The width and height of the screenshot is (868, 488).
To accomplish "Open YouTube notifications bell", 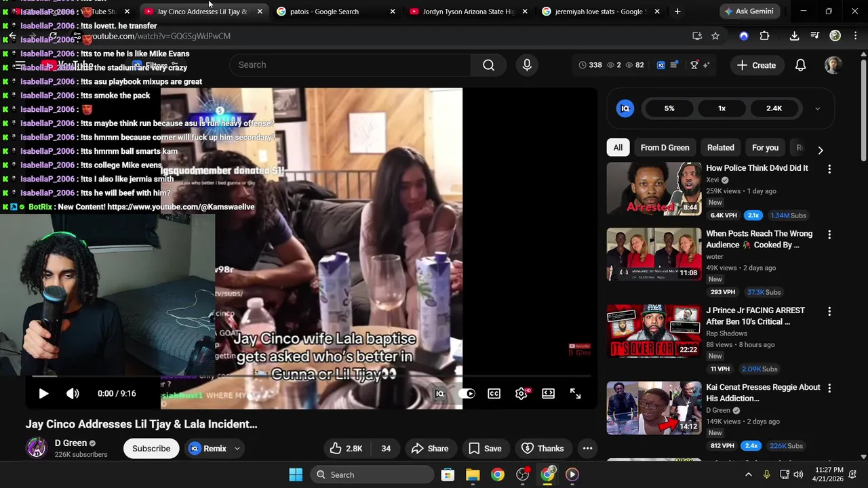I will tap(800, 66).
